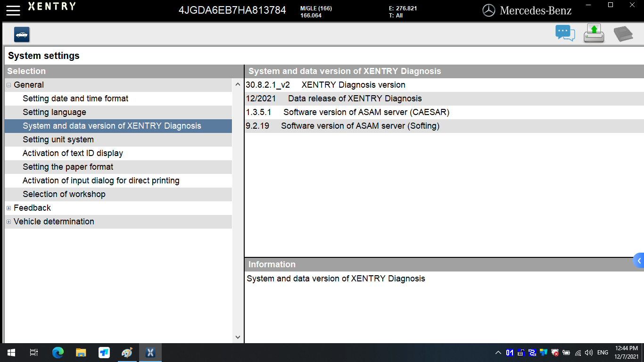Select Selection of workshop

tap(118, 194)
